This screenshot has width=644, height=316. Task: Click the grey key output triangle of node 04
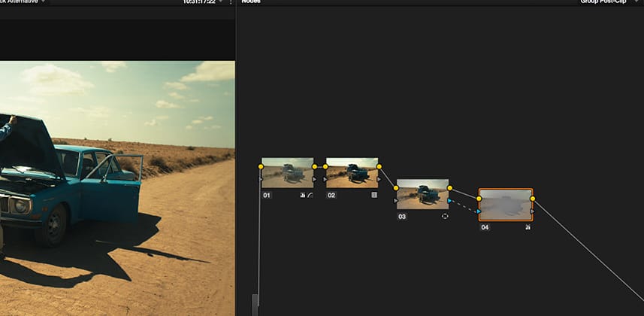(x=533, y=211)
